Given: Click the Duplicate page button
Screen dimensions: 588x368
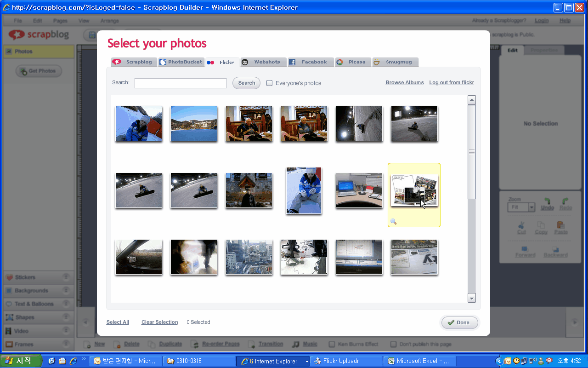Looking at the screenshot, I should (x=165, y=344).
